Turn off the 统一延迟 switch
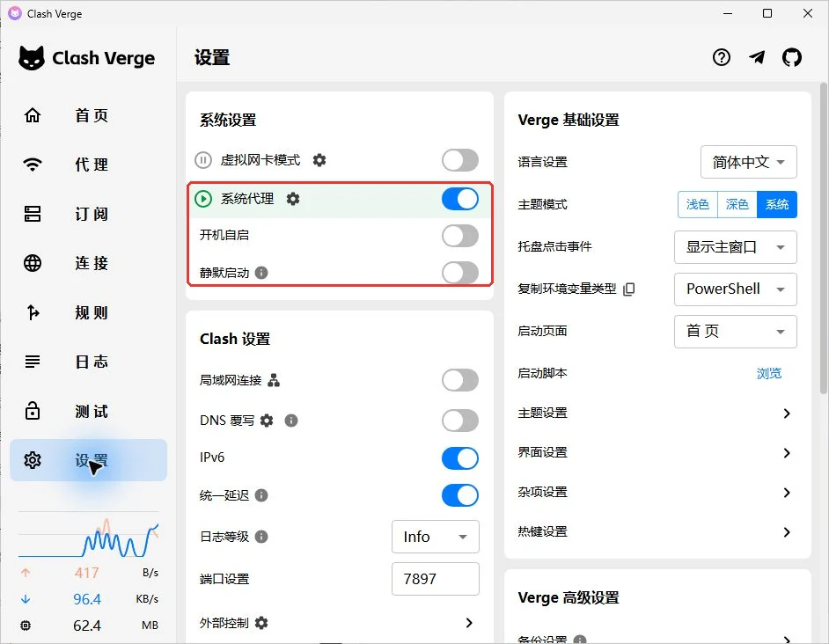The height and width of the screenshot is (644, 829). click(x=460, y=495)
